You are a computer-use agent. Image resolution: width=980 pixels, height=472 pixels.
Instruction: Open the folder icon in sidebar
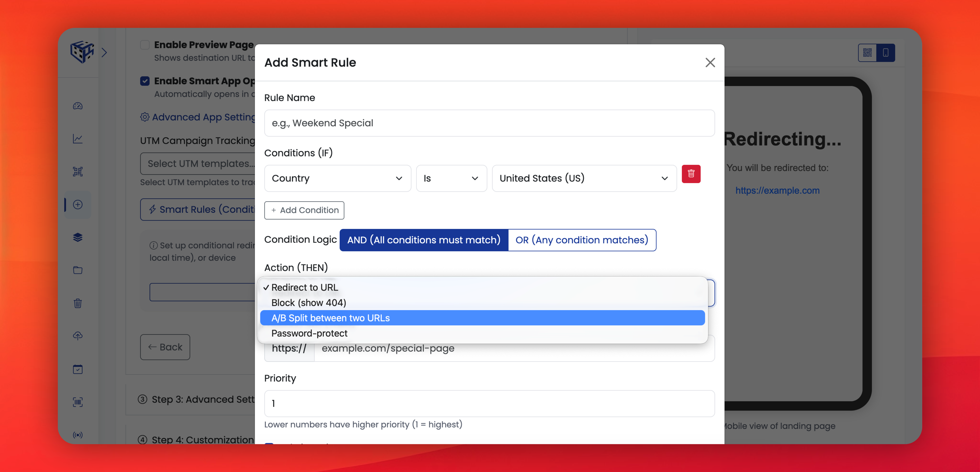pos(78,270)
